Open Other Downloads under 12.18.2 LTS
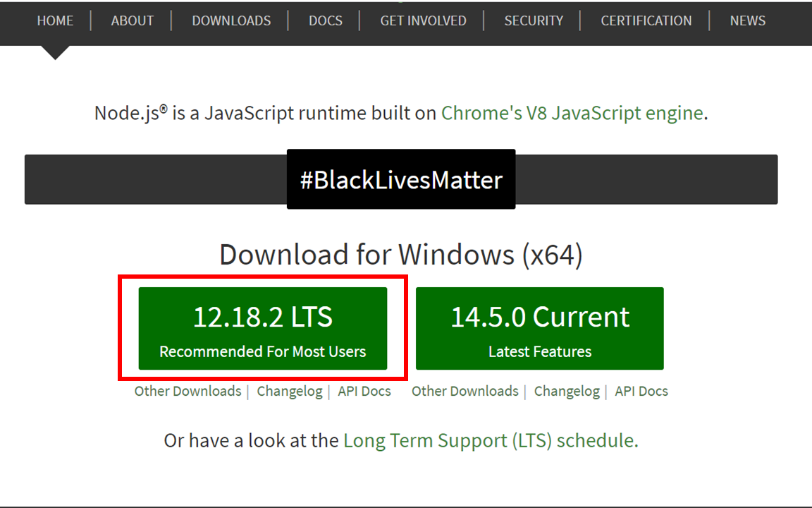812x508 pixels. point(188,391)
